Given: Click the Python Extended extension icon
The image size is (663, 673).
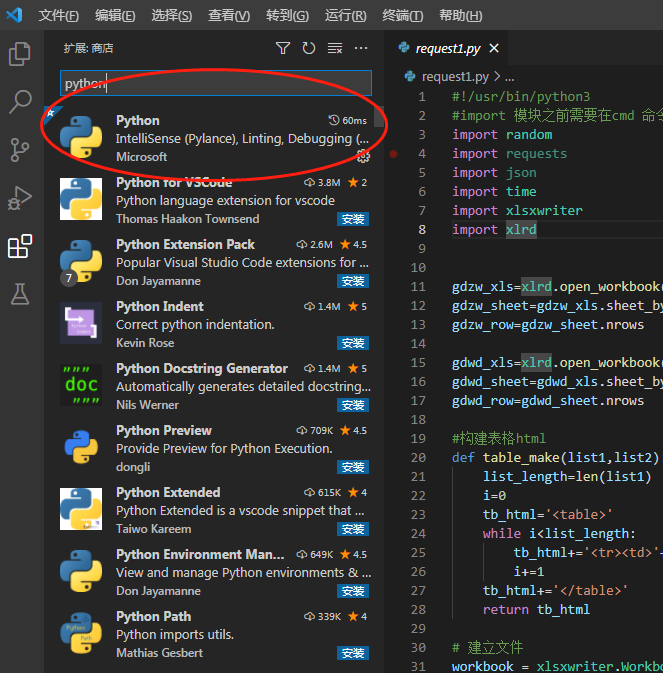Looking at the screenshot, I should (x=81, y=509).
